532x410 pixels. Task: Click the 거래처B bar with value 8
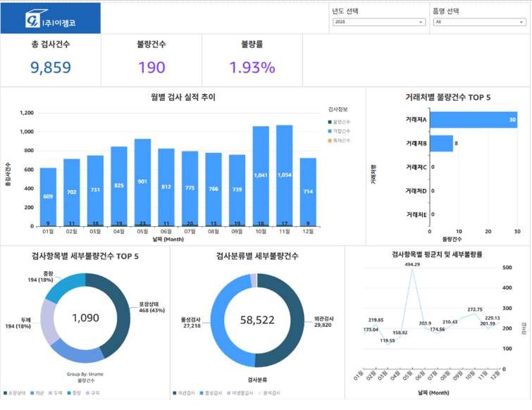(x=441, y=144)
